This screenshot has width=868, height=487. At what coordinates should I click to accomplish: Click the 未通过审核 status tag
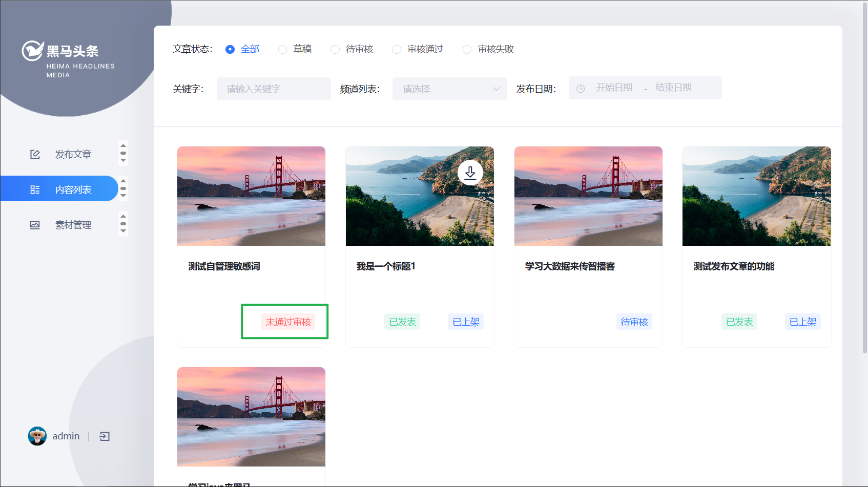coord(288,322)
